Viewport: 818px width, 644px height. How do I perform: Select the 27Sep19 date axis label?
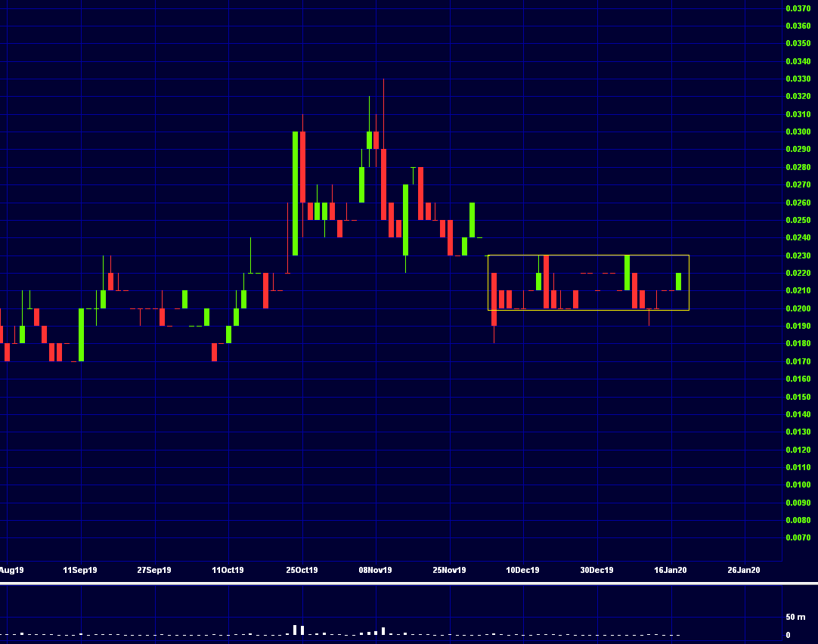coord(154,571)
